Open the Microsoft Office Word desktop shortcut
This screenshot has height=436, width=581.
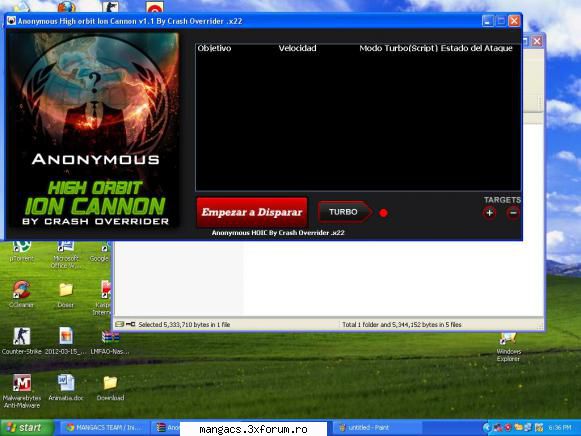pyautogui.click(x=66, y=255)
